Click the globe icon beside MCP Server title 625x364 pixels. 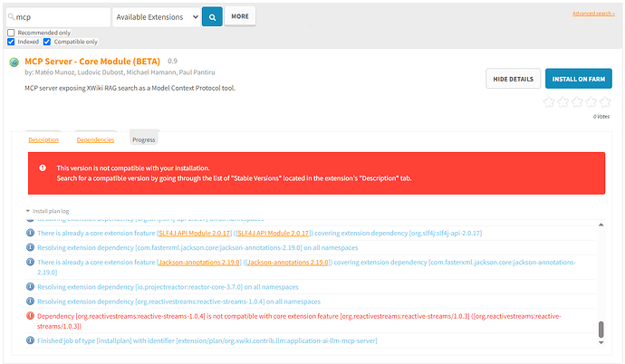14,62
